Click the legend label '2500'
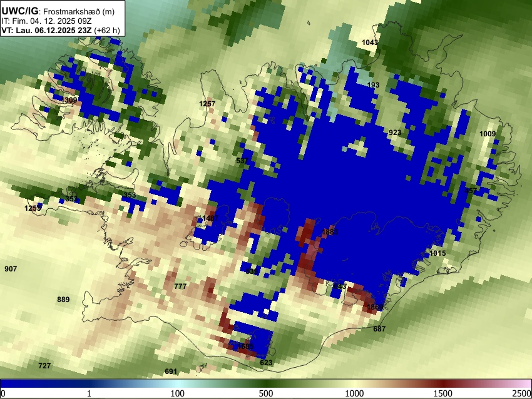The width and height of the screenshot is (532, 399). click(x=522, y=393)
